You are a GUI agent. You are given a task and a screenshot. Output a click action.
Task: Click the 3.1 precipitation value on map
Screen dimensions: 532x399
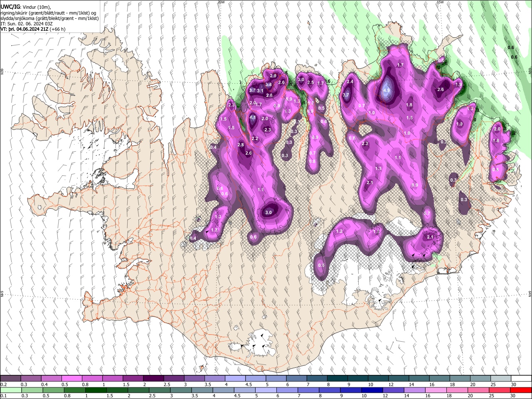click(260, 91)
